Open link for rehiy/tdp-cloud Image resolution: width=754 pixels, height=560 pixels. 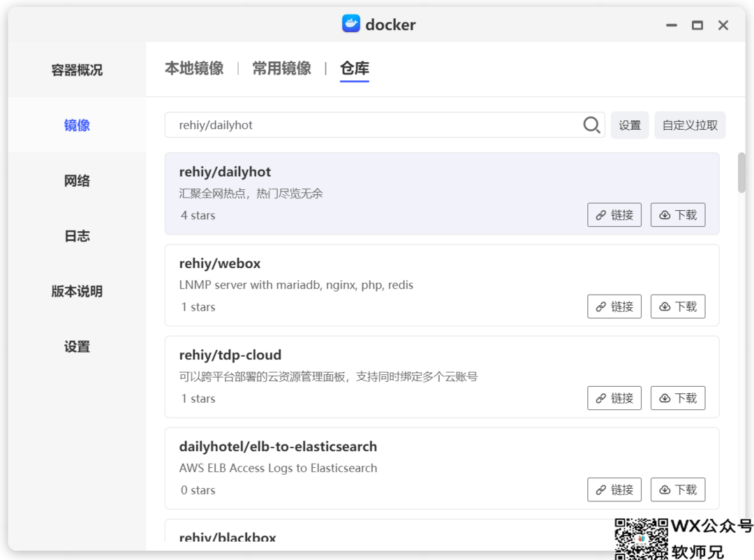pos(614,398)
